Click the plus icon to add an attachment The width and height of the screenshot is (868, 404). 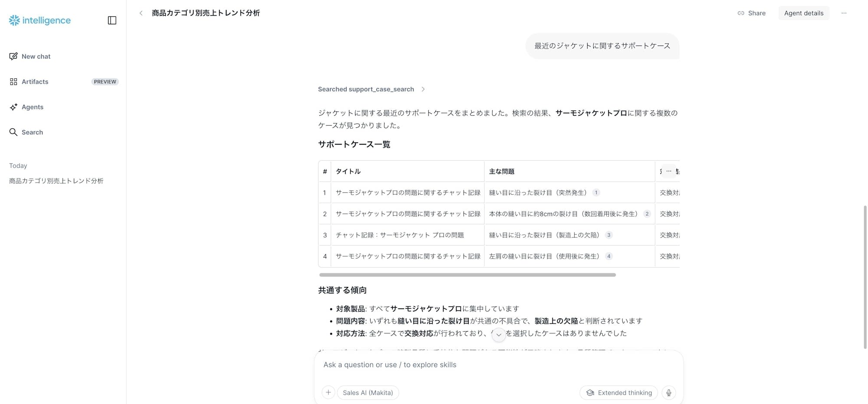click(329, 392)
